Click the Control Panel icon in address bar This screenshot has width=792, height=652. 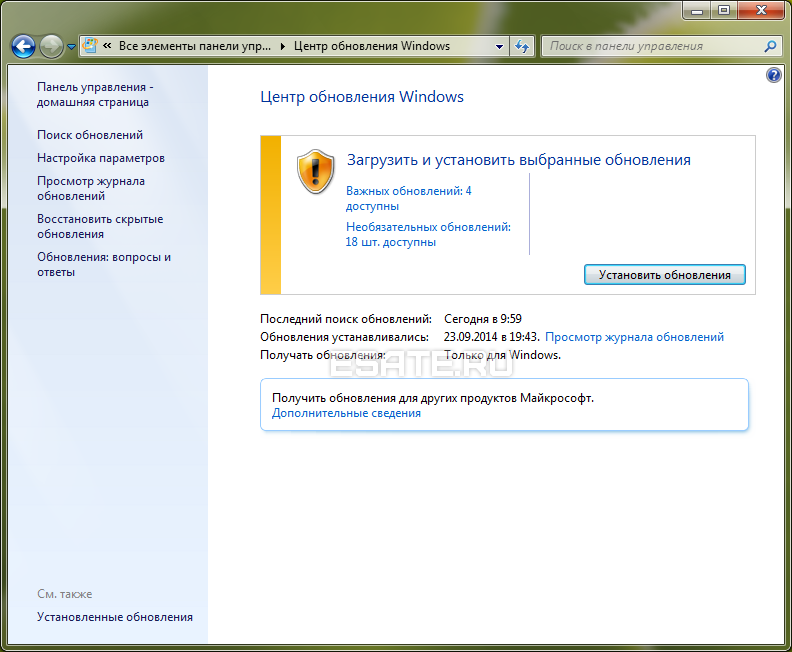click(x=90, y=46)
